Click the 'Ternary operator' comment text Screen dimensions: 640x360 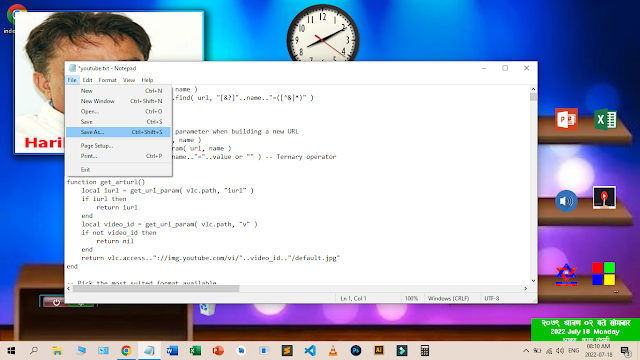click(306, 157)
